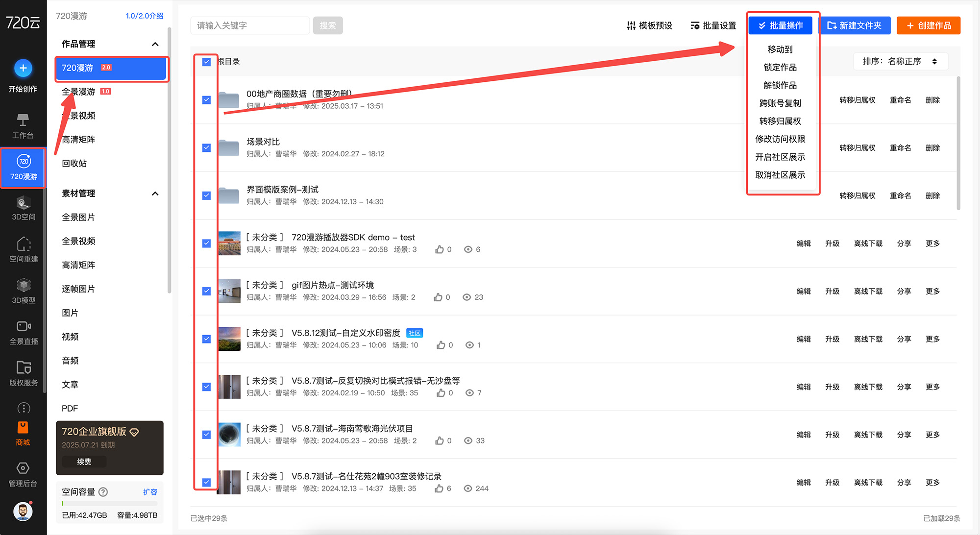Screen dimensions: 980x535
Task: Uncheck the 场景对比 folder checkbox
Action: 206,147
